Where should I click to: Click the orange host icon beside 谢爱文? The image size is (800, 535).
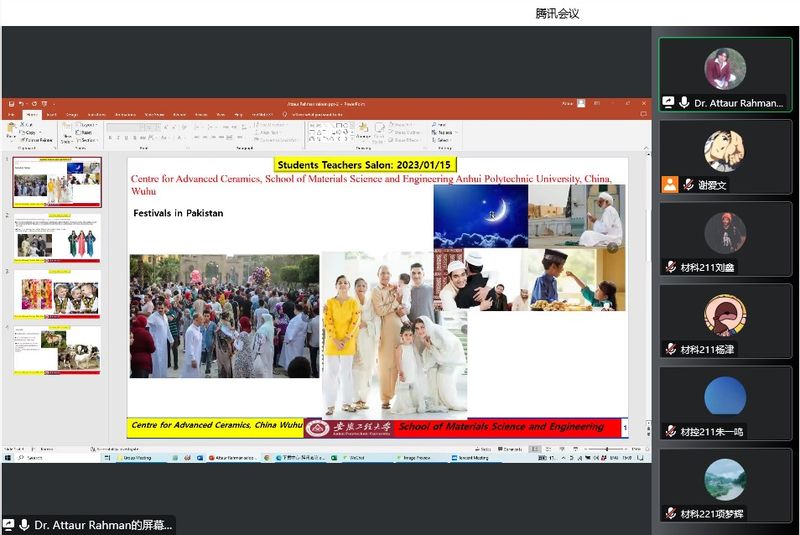click(x=670, y=185)
